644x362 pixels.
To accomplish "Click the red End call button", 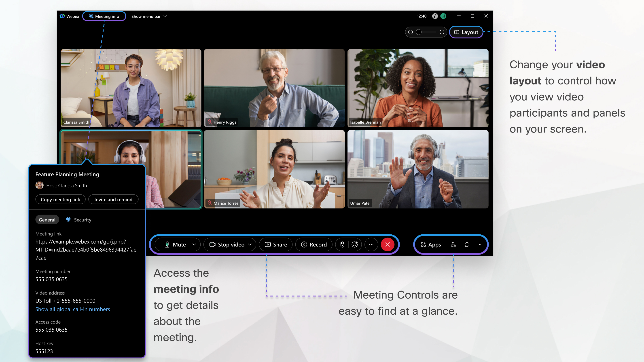I will 388,244.
